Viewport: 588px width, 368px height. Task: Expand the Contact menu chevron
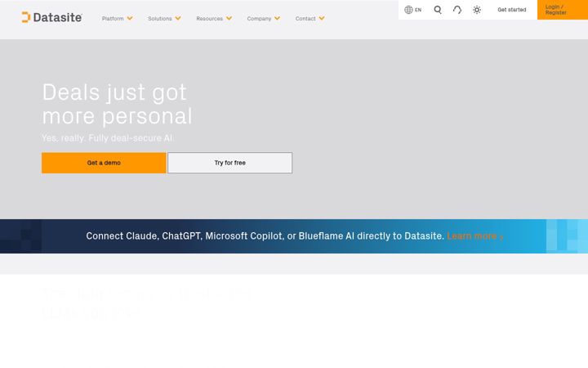(322, 18)
